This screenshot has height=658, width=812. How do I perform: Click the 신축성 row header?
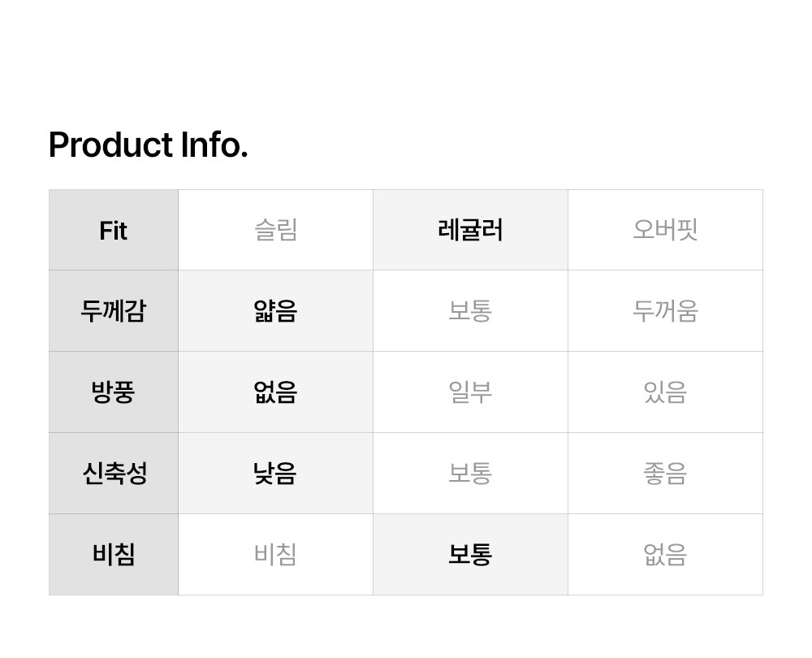114,474
